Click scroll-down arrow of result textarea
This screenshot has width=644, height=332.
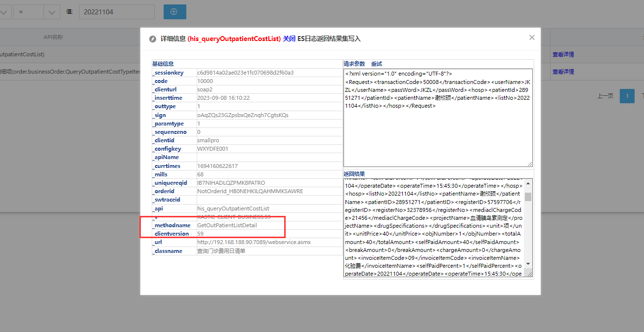pyautogui.click(x=528, y=264)
